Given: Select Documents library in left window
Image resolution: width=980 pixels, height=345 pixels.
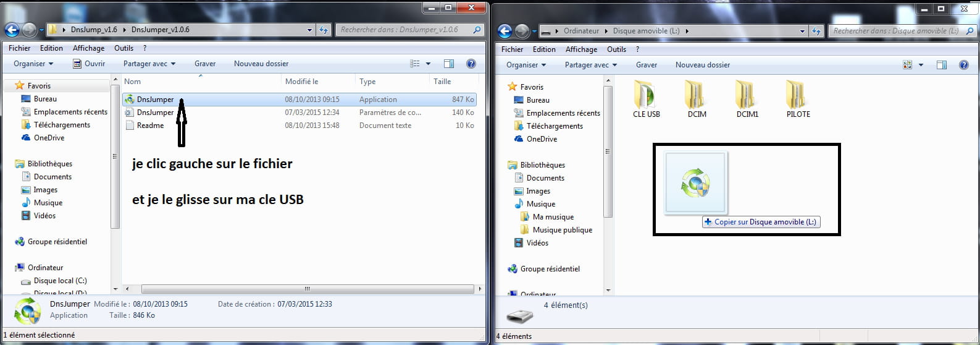Looking at the screenshot, I should pyautogui.click(x=46, y=177).
